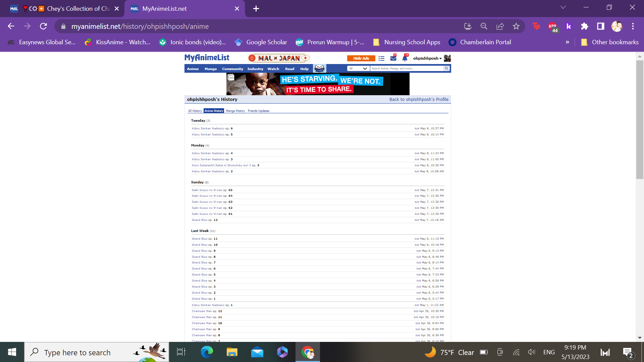Switch to Friends Updates tab
The height and width of the screenshot is (362, 644).
pos(259,111)
